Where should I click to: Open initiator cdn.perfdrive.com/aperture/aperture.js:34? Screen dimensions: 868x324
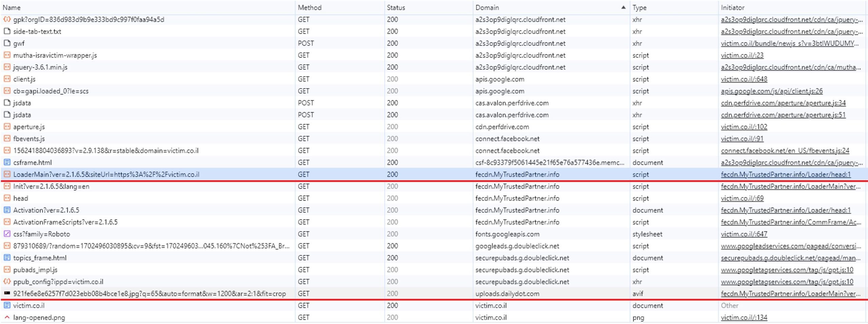pos(783,102)
